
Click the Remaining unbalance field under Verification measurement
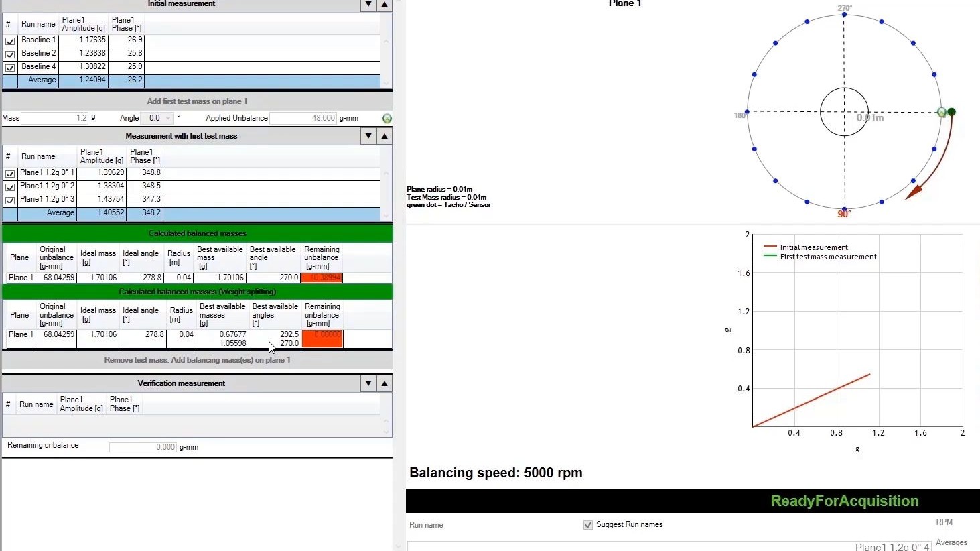click(x=143, y=447)
